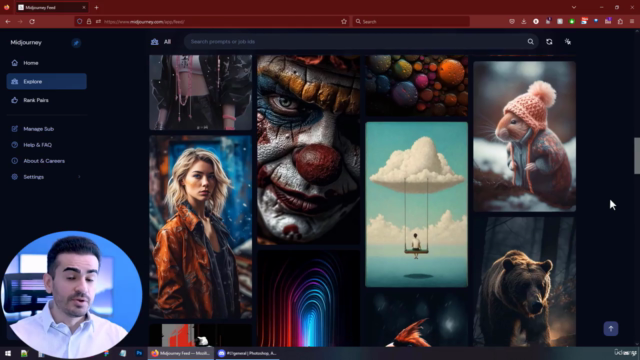Click the sparkle wand icon in the top bar
Viewport: 640px width, 360px height.
tap(567, 42)
